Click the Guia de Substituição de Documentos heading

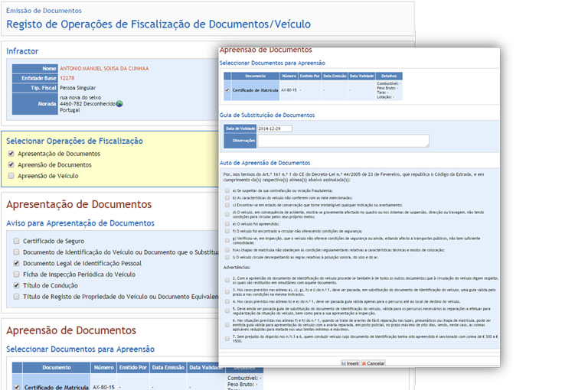click(x=267, y=115)
